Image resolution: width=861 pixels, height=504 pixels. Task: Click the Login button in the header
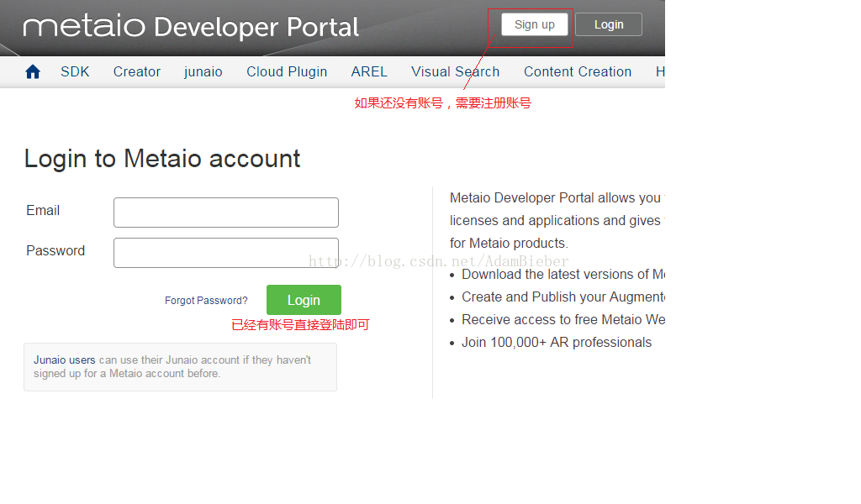609,24
